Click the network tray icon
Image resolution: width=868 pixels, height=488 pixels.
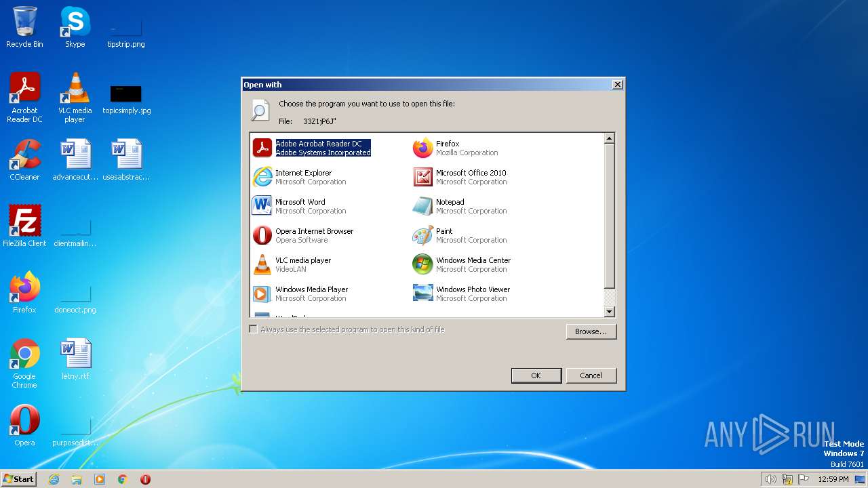[x=787, y=479]
